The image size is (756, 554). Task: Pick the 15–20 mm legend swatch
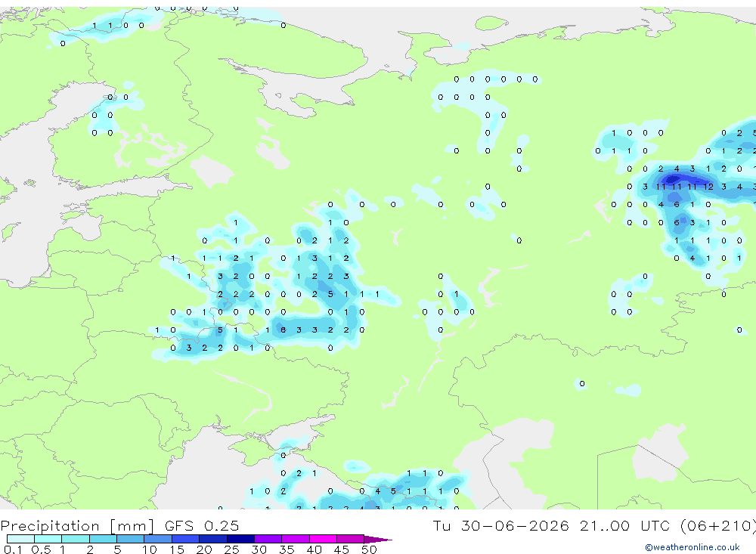coord(186,539)
